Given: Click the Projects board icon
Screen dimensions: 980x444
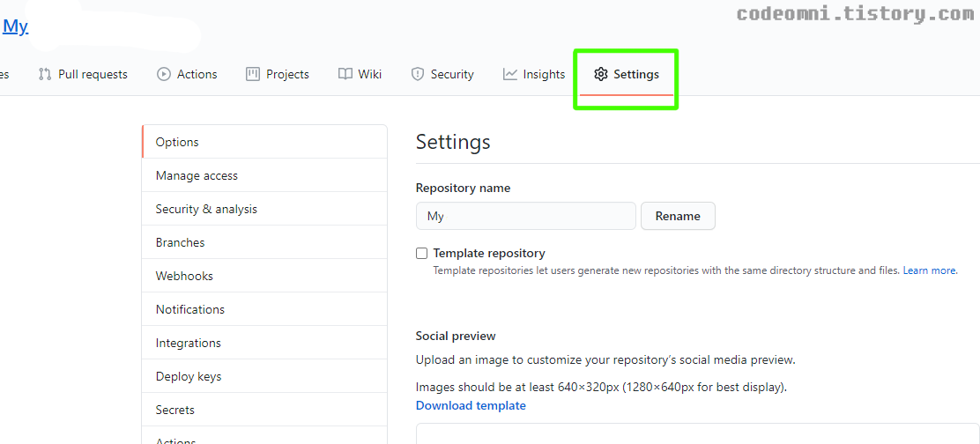Looking at the screenshot, I should [253, 74].
